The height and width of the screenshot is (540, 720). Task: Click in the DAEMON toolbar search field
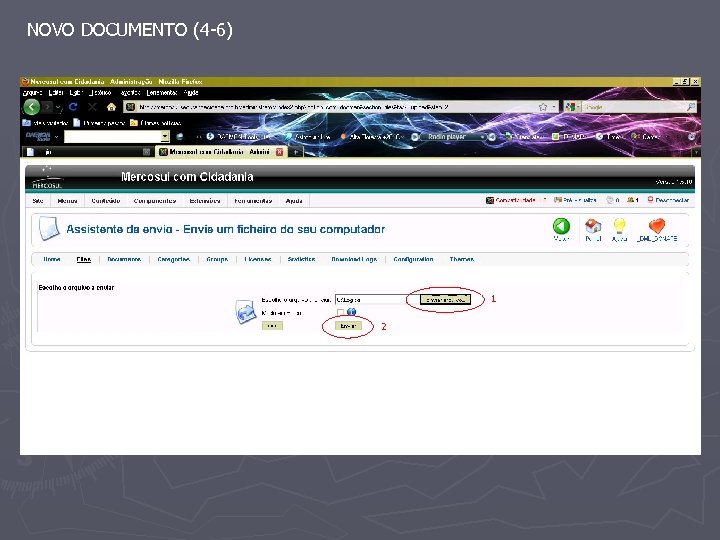pos(112,136)
